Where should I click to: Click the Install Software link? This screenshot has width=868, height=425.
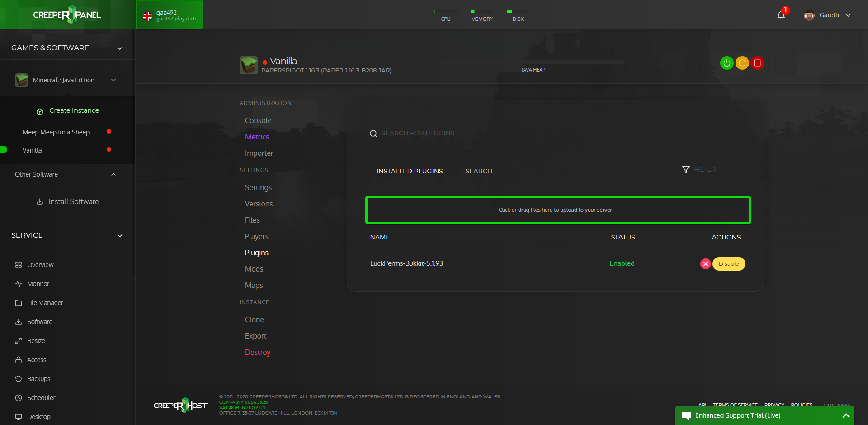(74, 201)
